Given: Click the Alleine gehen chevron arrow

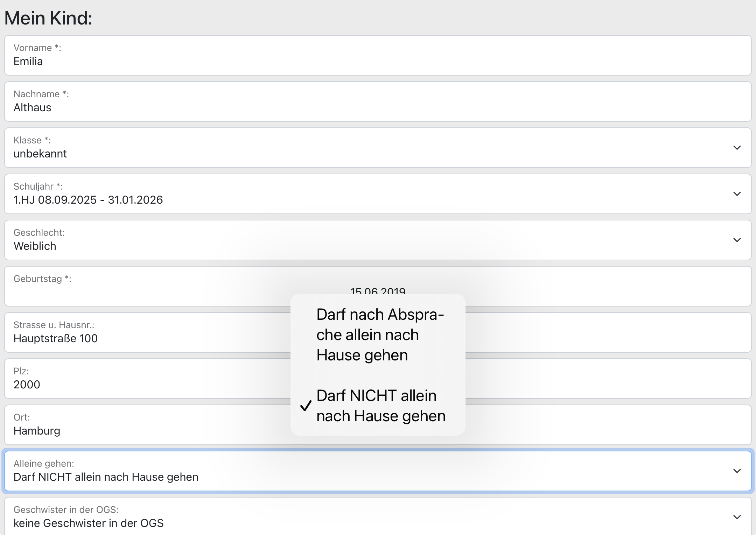Looking at the screenshot, I should tap(737, 471).
